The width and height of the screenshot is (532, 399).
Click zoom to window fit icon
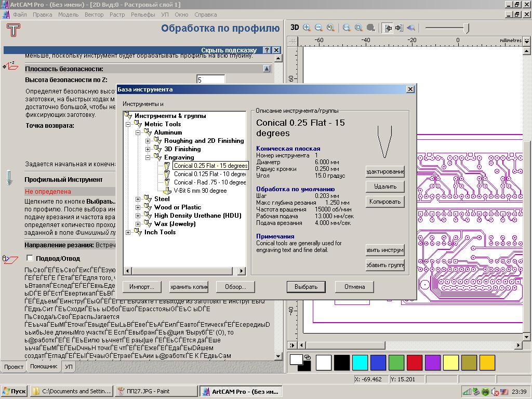pos(358,28)
